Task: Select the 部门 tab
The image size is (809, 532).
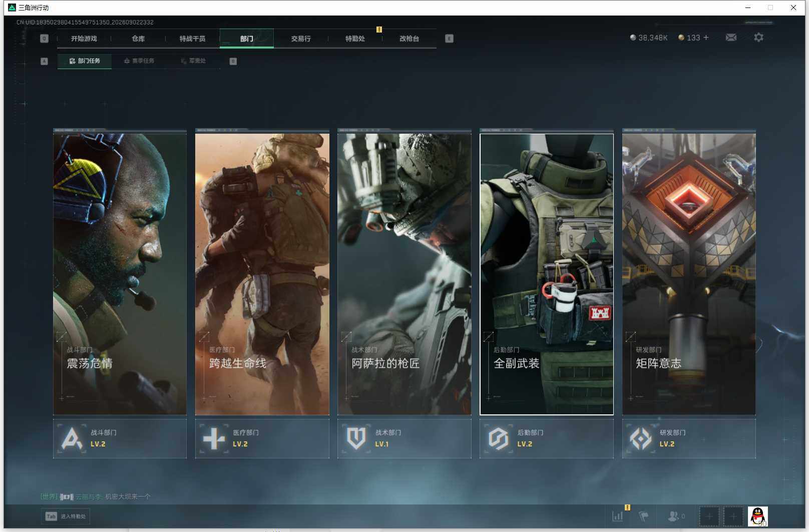Action: (247, 39)
